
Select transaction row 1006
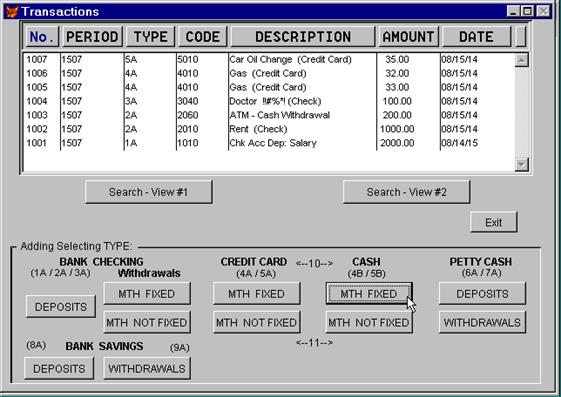click(269, 73)
